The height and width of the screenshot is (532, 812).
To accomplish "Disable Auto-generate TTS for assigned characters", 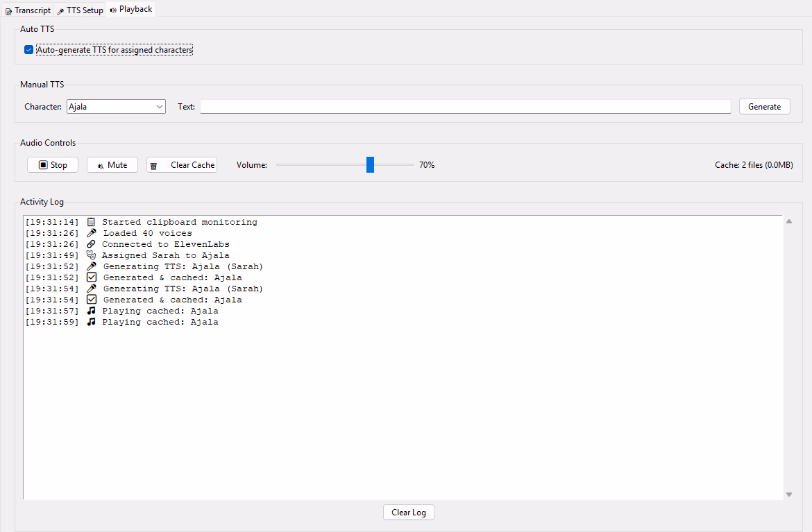I will (x=29, y=50).
